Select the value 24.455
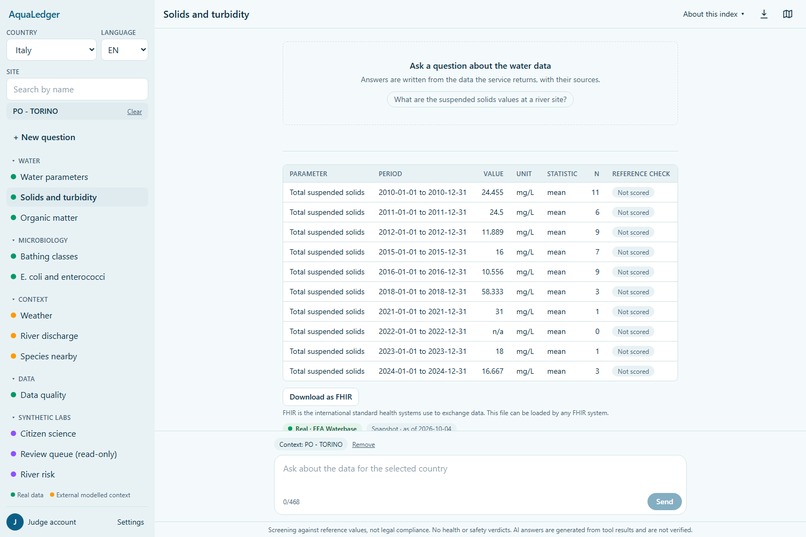This screenshot has height=537, width=806. point(492,192)
